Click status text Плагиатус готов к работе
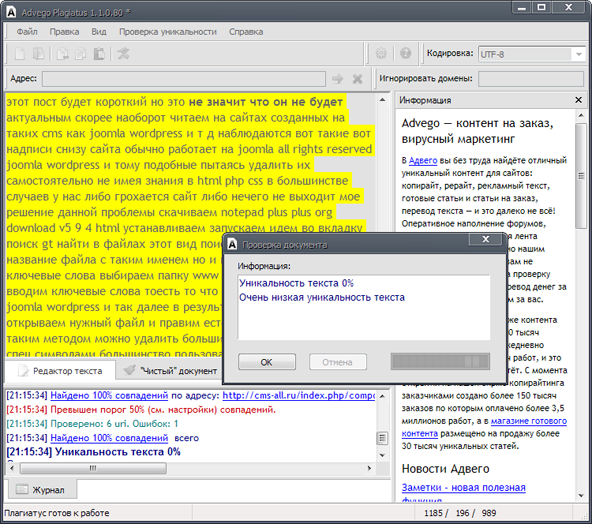 (57, 513)
